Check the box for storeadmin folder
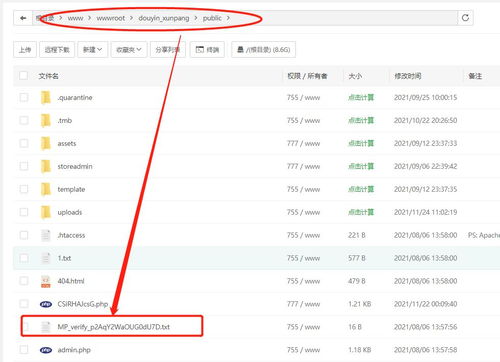Image resolution: width=500 pixels, height=362 pixels. (24, 166)
